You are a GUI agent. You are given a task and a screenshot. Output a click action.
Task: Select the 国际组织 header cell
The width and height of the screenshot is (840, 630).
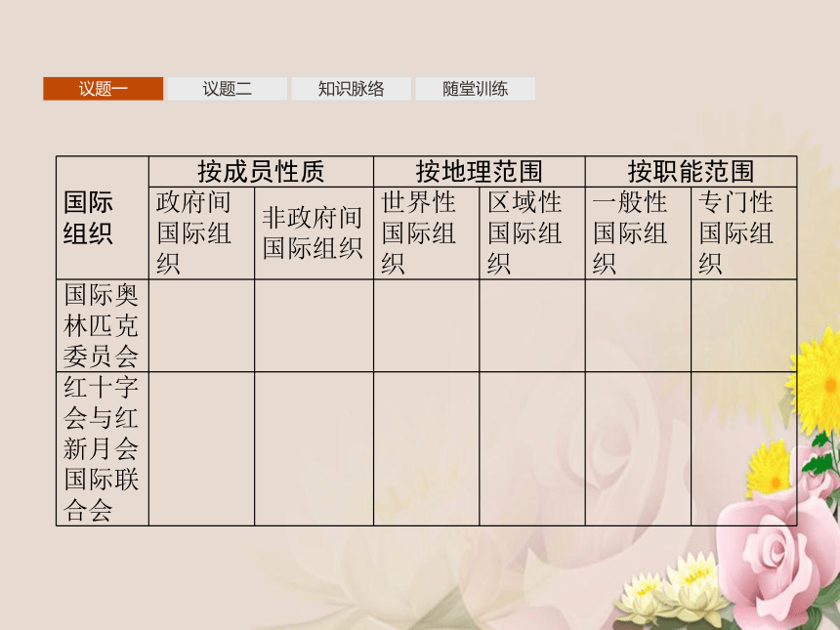pos(103,218)
